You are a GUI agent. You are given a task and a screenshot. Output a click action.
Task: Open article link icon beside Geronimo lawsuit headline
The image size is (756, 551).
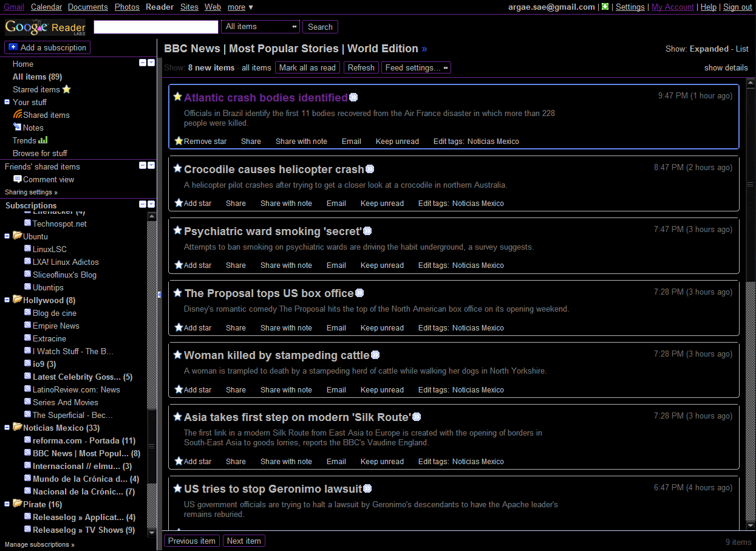[367, 489]
